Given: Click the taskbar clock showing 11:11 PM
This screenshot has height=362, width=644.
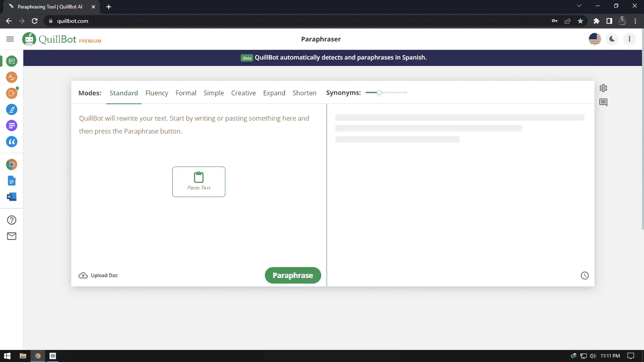Looking at the screenshot, I should (x=610, y=356).
